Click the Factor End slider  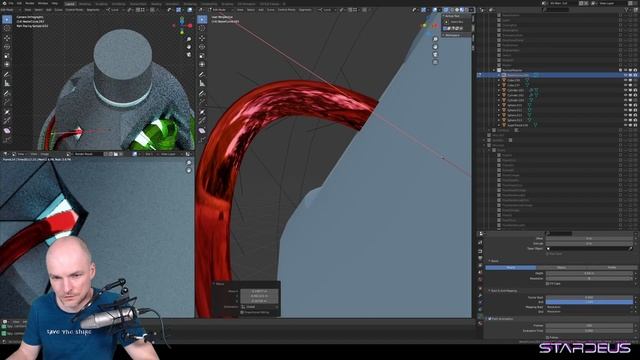(589, 302)
